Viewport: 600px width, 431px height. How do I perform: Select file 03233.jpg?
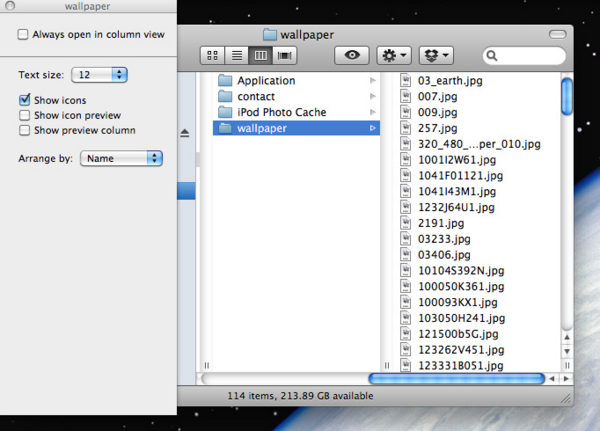click(444, 239)
